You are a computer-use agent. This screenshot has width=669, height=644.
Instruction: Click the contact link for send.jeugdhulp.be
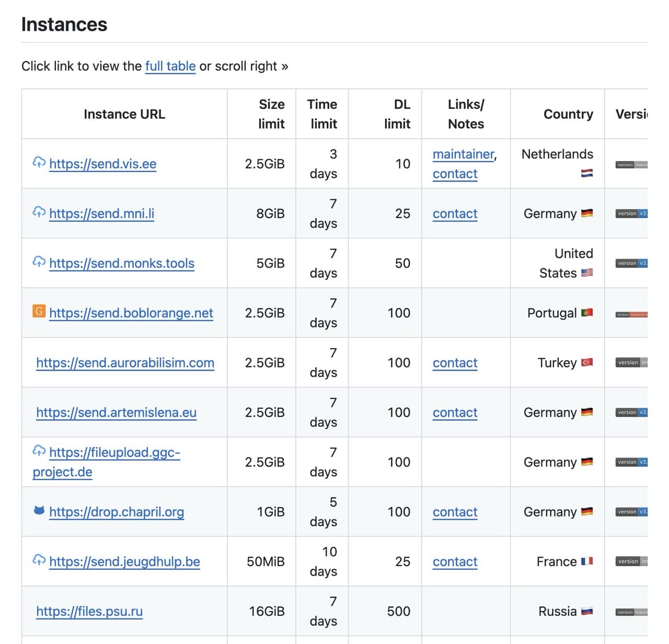point(454,562)
